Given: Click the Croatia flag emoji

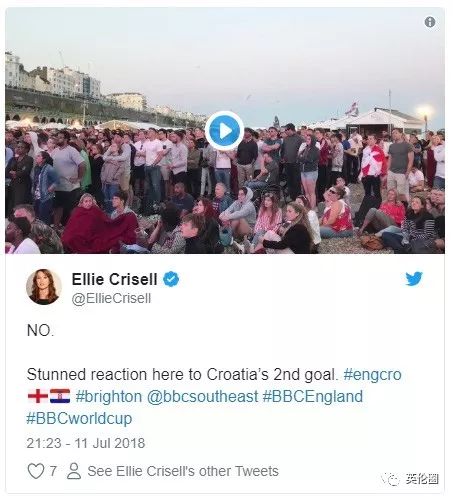Looking at the screenshot, I should tap(60, 396).
